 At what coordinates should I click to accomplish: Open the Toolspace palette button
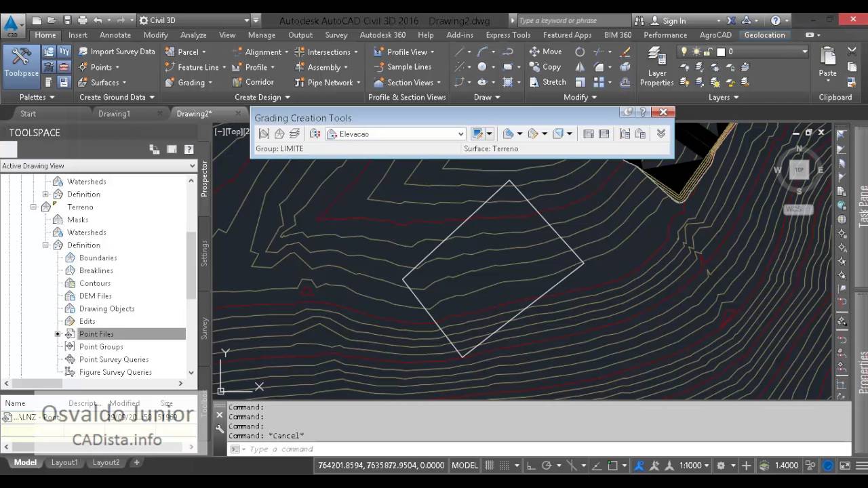coord(21,66)
